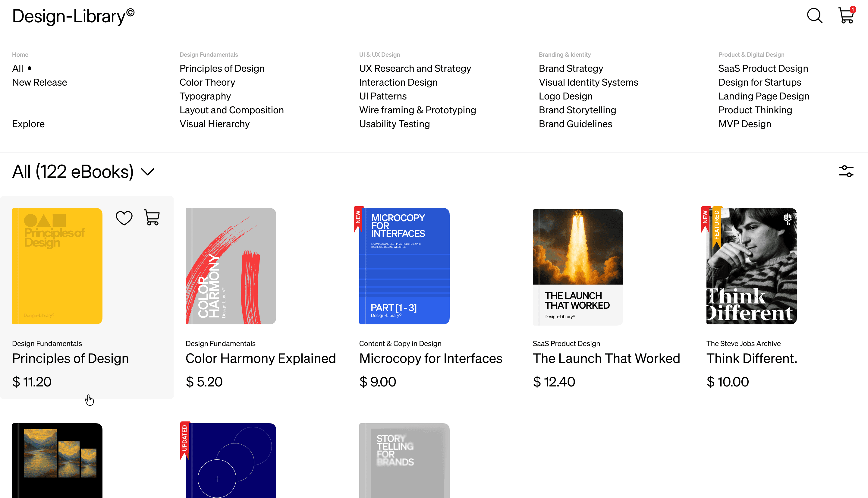Screen dimensions: 868x498
Task: Select the All category filter
Action: tap(18, 68)
